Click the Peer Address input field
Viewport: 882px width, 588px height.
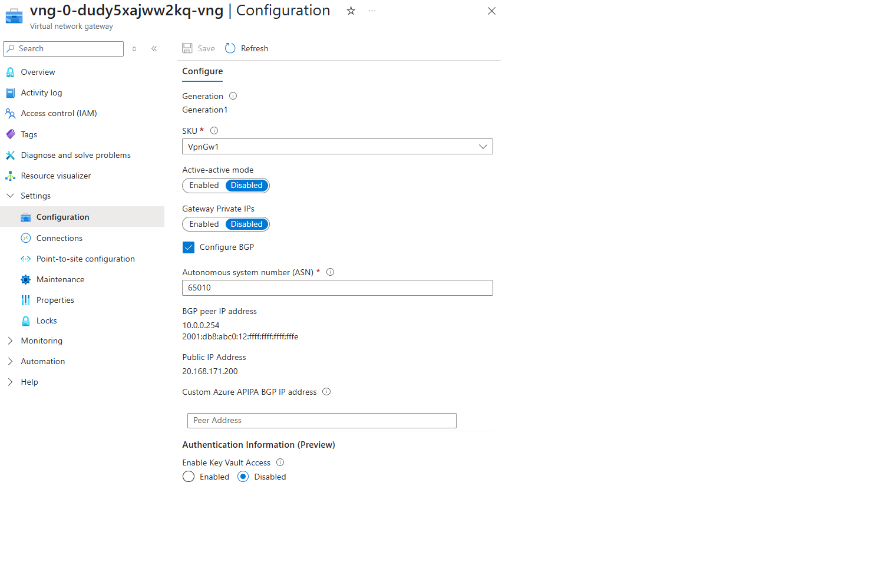pyautogui.click(x=322, y=421)
